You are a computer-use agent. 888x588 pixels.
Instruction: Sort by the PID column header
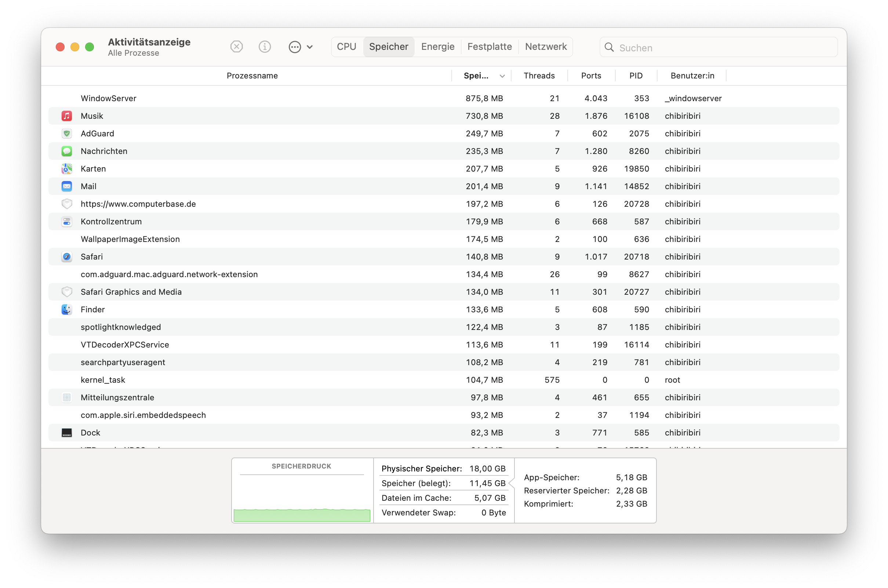point(636,76)
